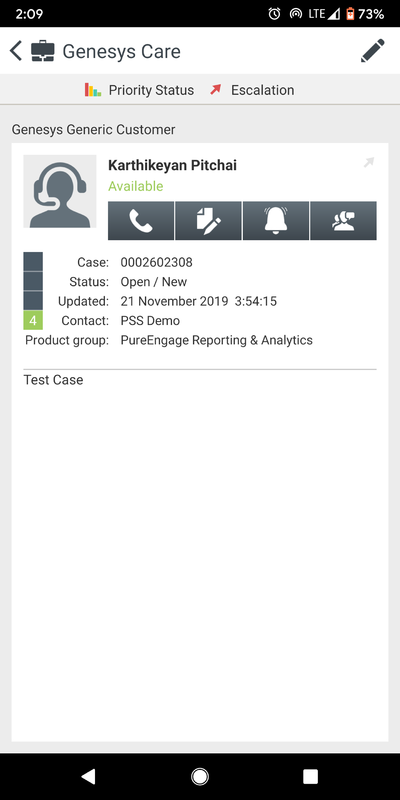Open the pencil edit icon

pyautogui.click(x=372, y=51)
